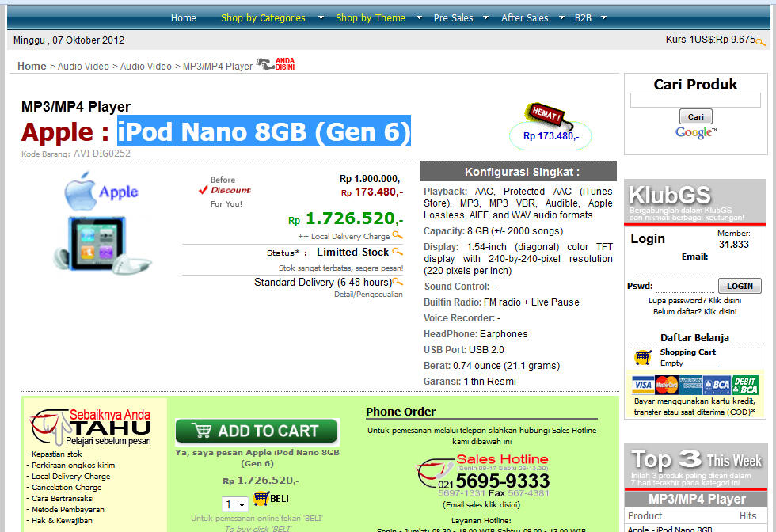The width and height of the screenshot is (776, 532).
Task: Click the 'Top 3 This Week' banner
Action: 696,466
